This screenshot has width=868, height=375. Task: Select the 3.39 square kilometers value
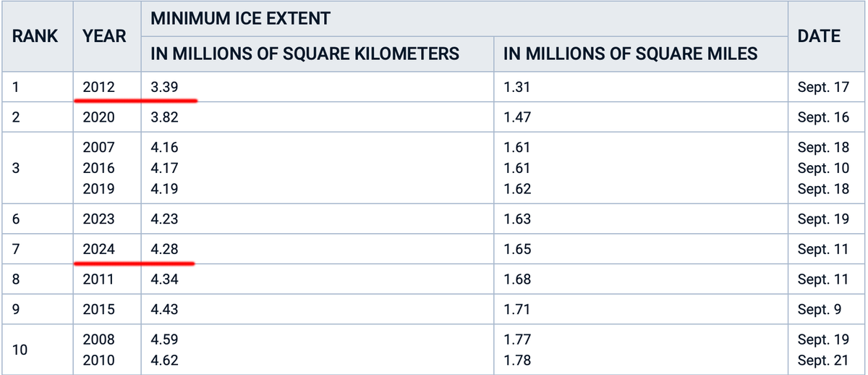[x=164, y=88]
